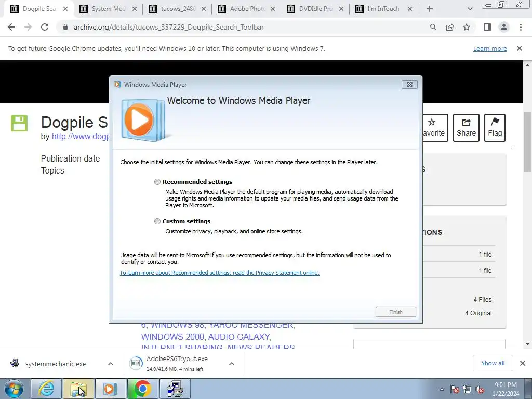The width and height of the screenshot is (532, 399).
Task: Click the Dogpile author website link
Action: point(81,137)
